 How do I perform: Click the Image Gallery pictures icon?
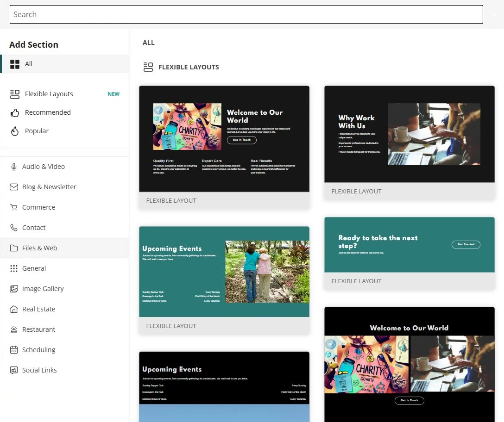(14, 289)
